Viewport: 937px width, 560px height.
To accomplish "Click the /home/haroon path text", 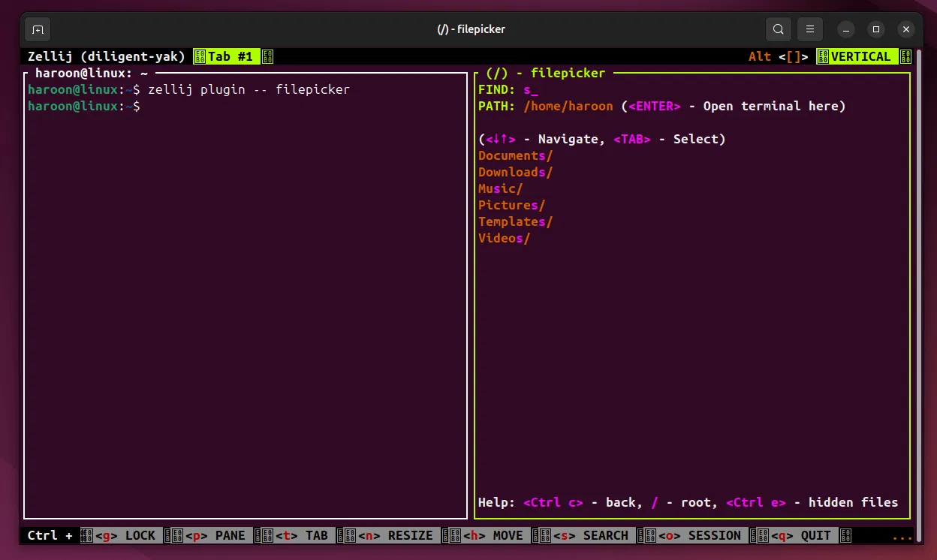I will [x=568, y=106].
